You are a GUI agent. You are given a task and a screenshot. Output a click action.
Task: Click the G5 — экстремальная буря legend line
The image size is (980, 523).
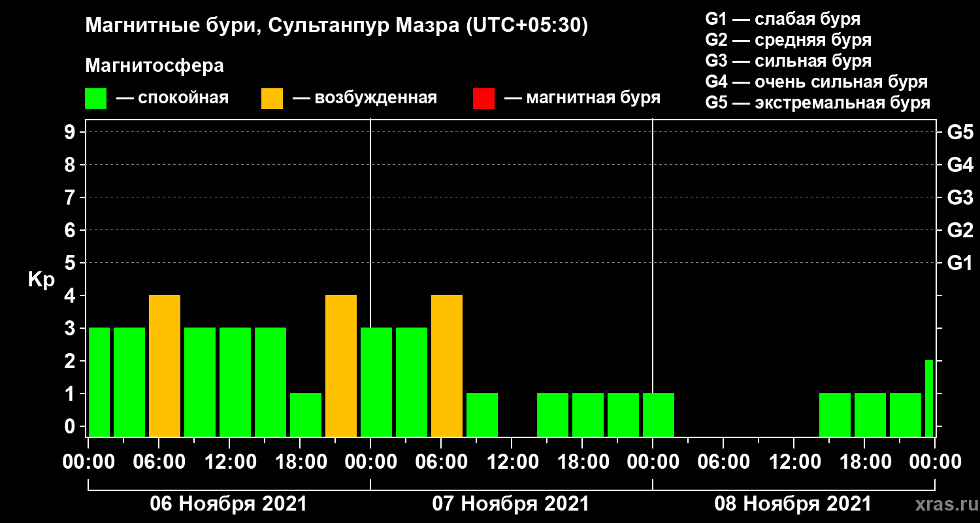818,103
